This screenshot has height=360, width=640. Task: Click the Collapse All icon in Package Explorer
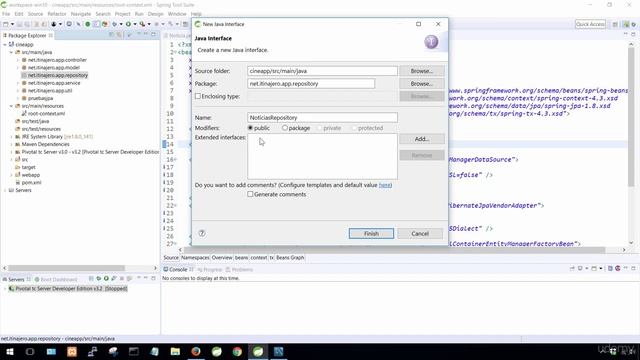pos(111,35)
